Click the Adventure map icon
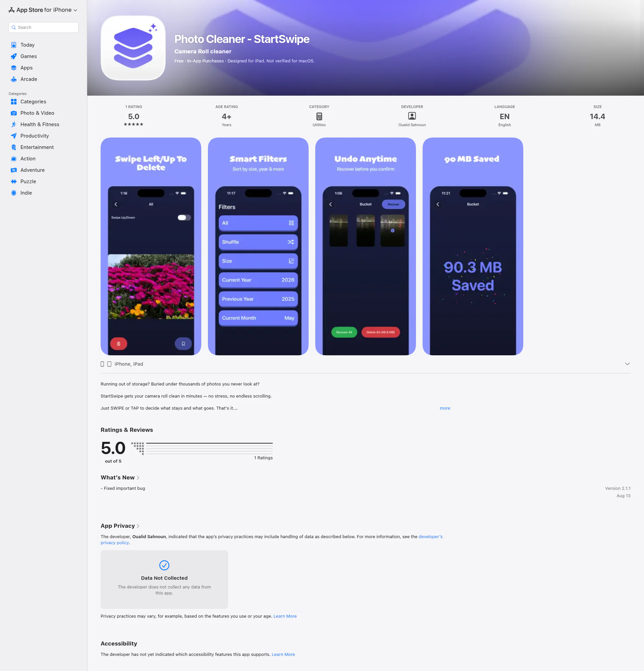 coord(14,170)
